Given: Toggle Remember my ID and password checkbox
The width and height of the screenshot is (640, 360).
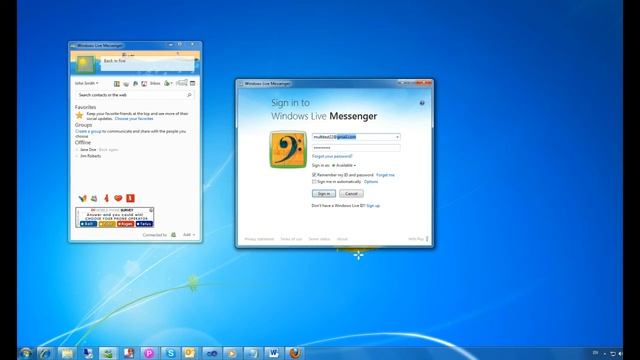Looking at the screenshot, I should 314,175.
